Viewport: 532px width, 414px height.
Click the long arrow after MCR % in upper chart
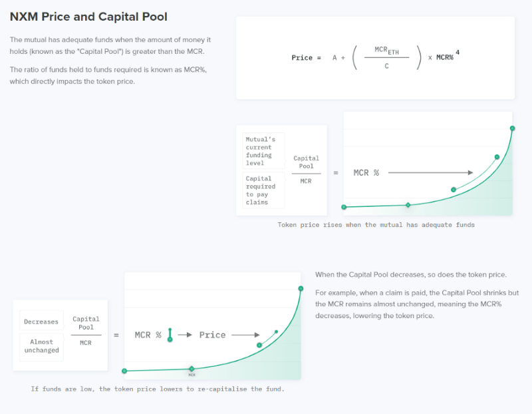(x=431, y=173)
